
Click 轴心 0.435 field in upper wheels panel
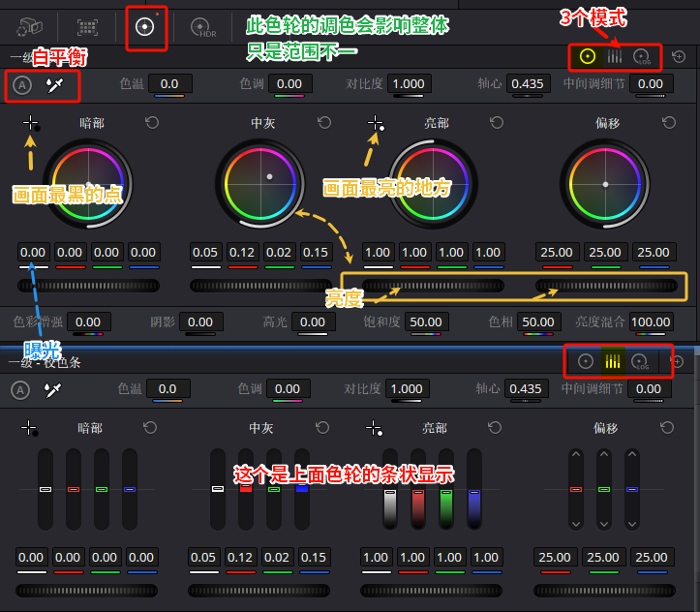coord(528,84)
